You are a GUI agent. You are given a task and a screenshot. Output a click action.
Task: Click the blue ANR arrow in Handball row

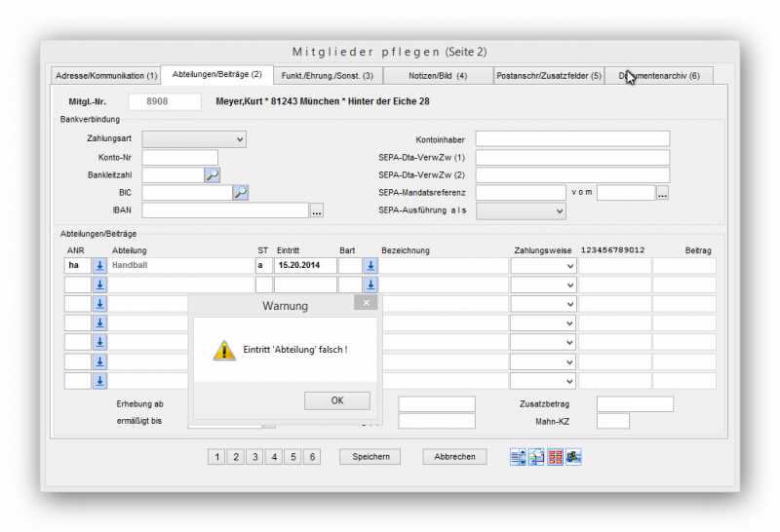pos(99,265)
